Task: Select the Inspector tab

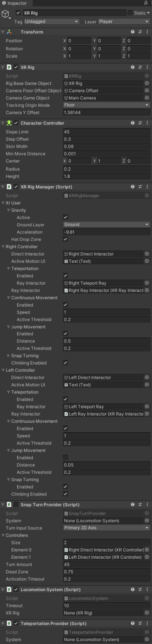Action: pos(14,3)
